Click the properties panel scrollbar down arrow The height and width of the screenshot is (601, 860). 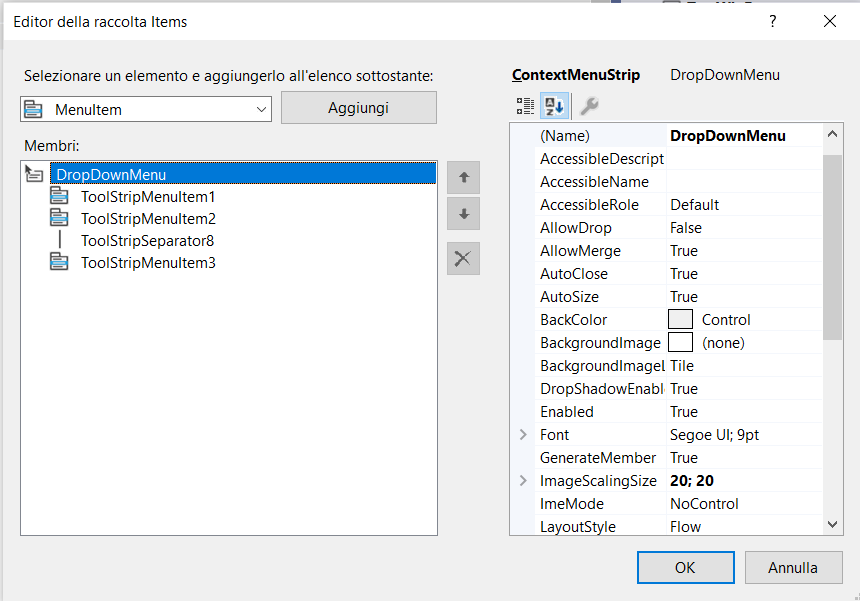tap(835, 525)
